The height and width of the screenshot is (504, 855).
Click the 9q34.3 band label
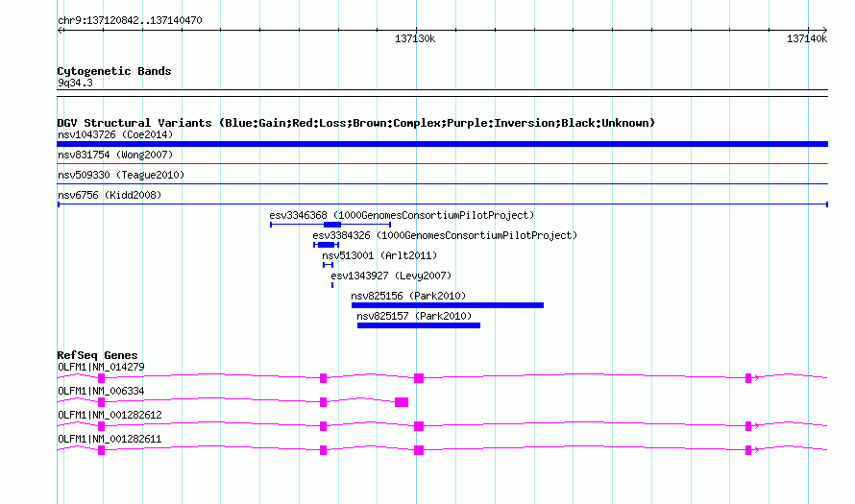pos(75,83)
